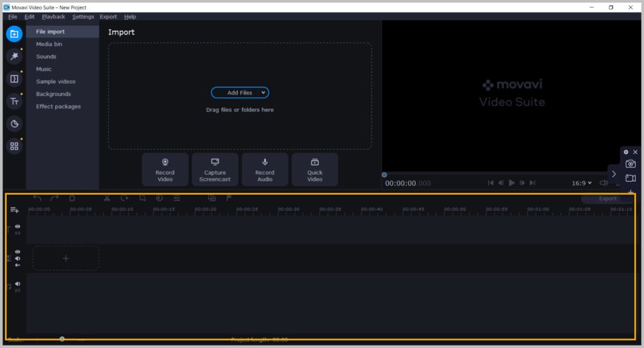Click the 00:00:00.000 timecode field
644x348 pixels.
(x=408, y=183)
